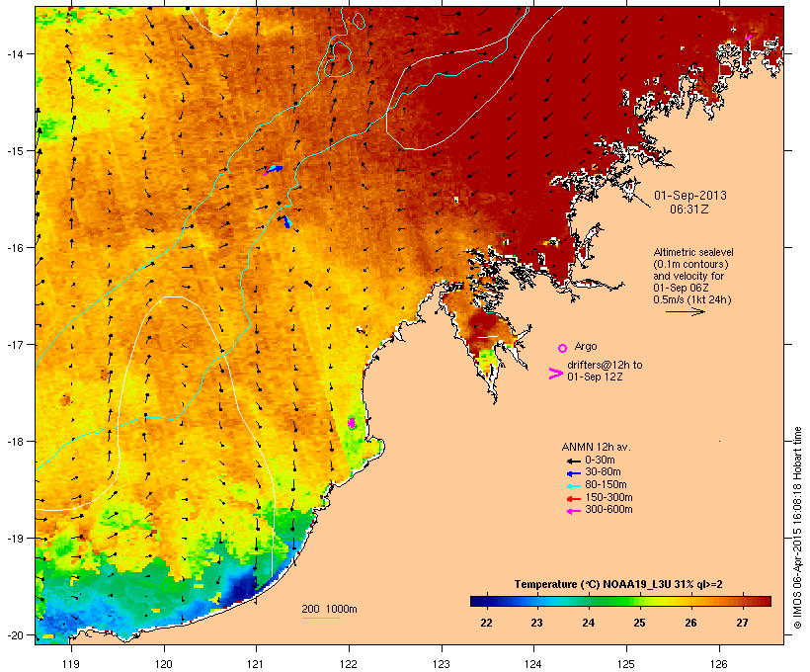The image size is (810, 672).
Task: Click the '150-300m' depth label
Action: coord(608,497)
